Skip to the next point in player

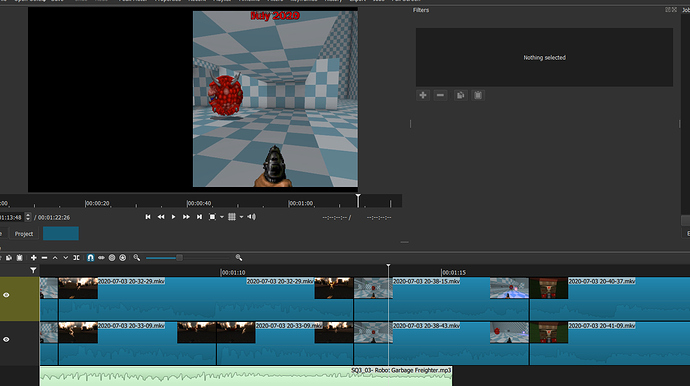[x=199, y=217]
